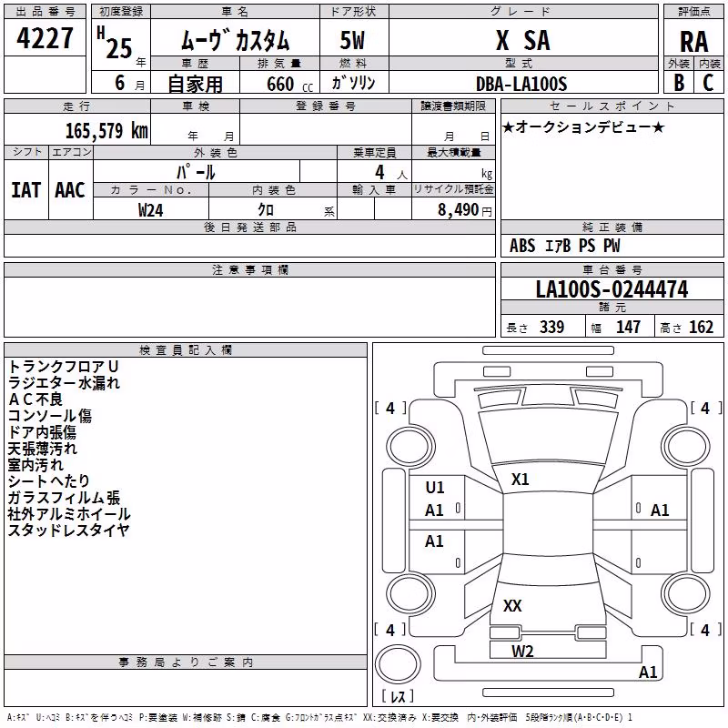Select the exterior color パール

point(196,172)
